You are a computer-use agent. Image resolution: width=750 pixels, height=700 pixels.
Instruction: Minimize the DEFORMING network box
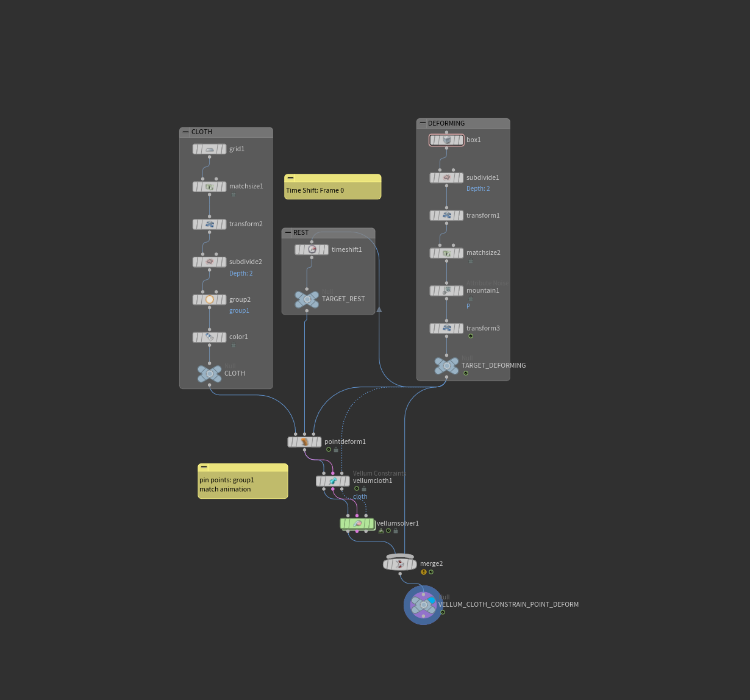[x=423, y=123]
